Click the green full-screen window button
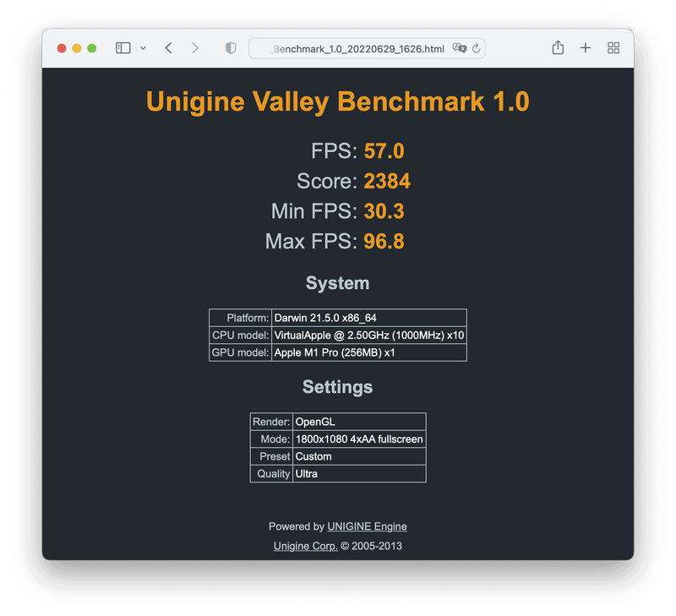This screenshot has width=676, height=616. (x=92, y=48)
